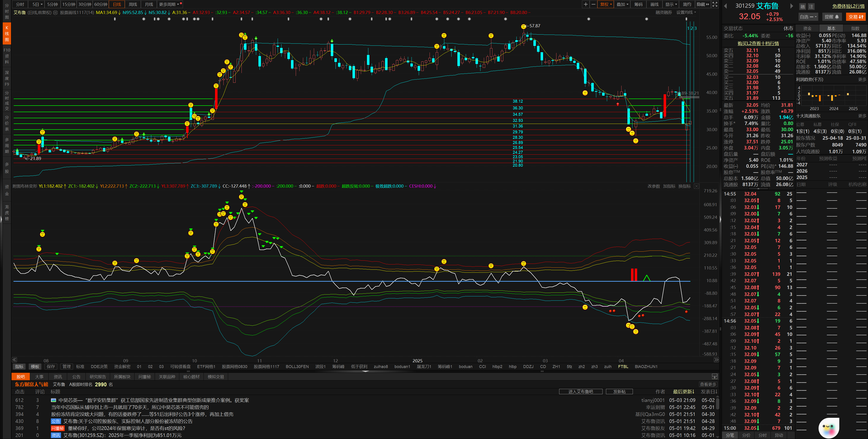Open chart settings gear next to 艾布鲁
Image resolution: width=868 pixels, height=439 pixels.
pos(56,12)
